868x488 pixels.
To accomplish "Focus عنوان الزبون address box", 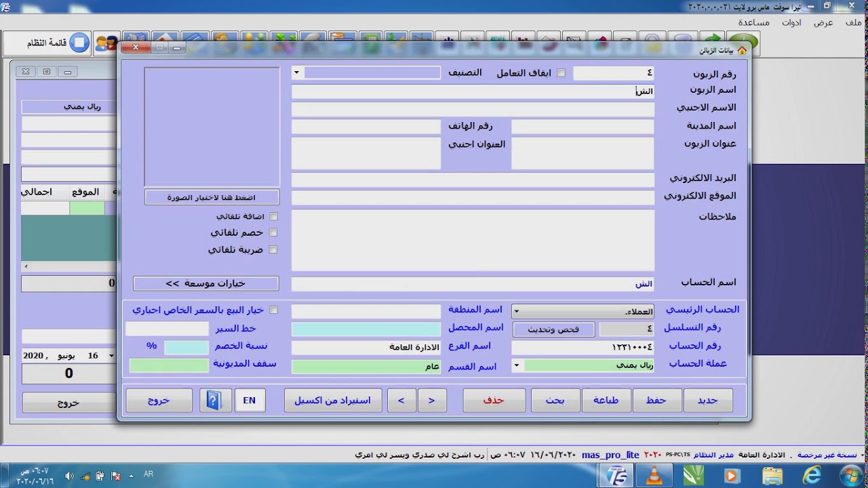I will [583, 153].
